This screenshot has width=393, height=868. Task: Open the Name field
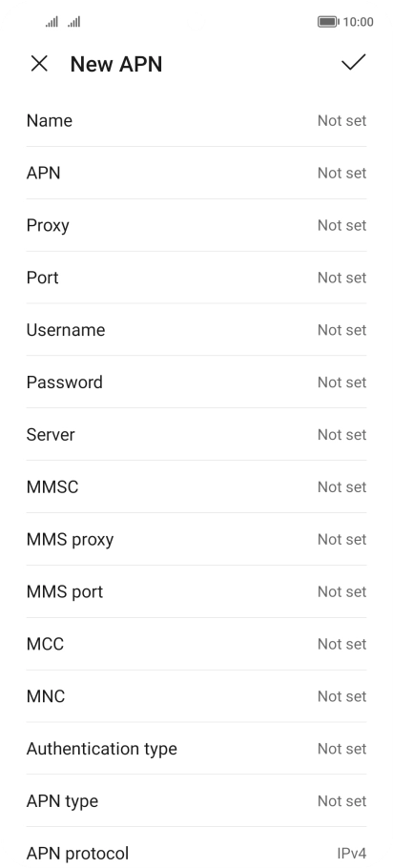click(196, 121)
